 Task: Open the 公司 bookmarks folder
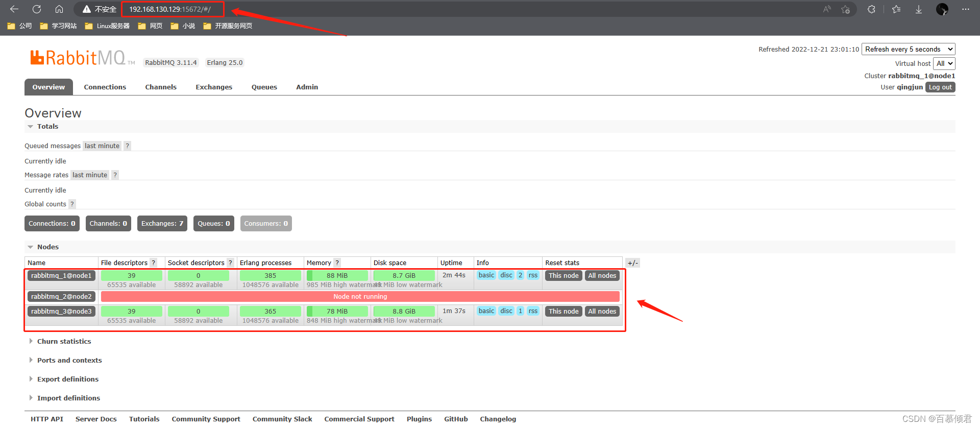tap(19, 26)
